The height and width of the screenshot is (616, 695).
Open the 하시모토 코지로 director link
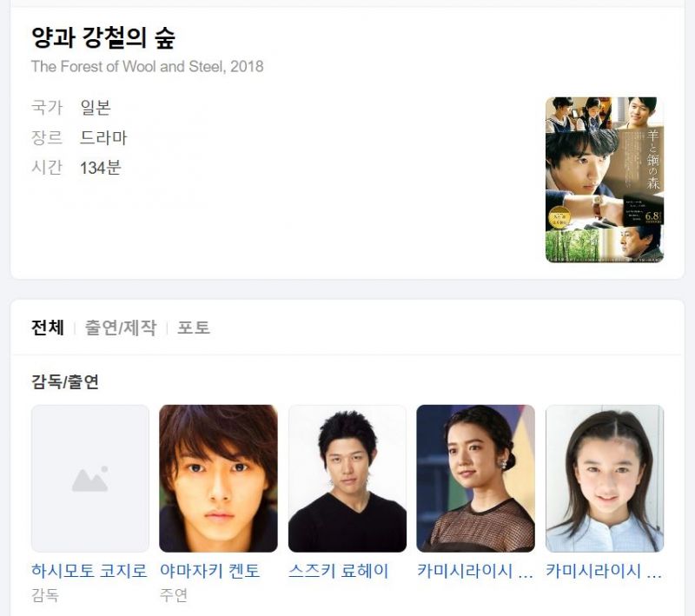89,570
